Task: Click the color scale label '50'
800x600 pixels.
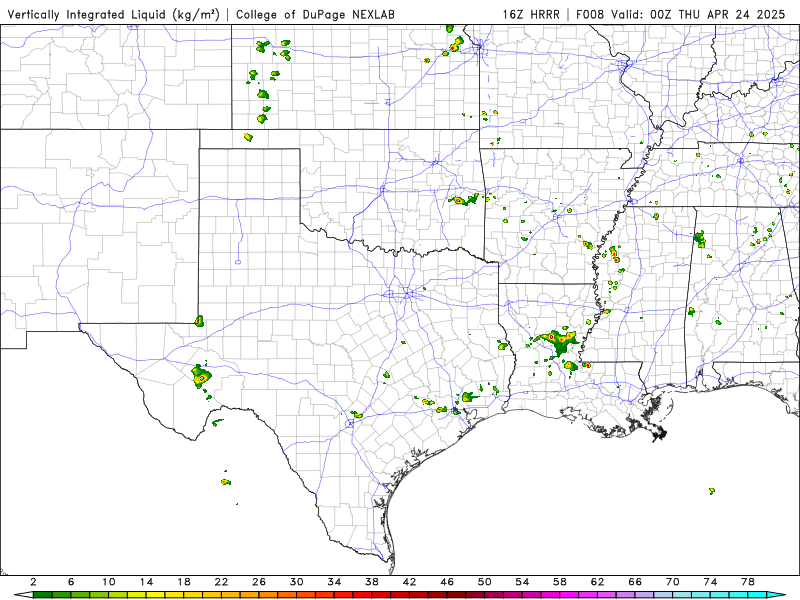Action: tap(485, 582)
